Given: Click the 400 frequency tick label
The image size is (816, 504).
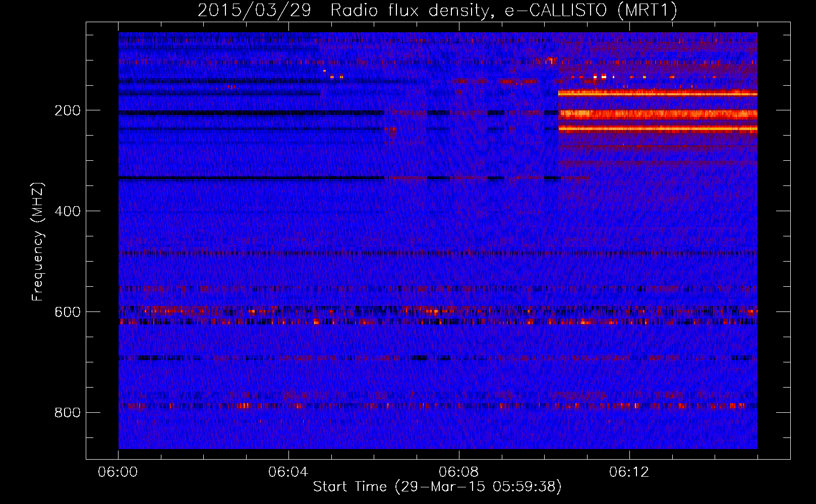Looking at the screenshot, I should tap(67, 211).
